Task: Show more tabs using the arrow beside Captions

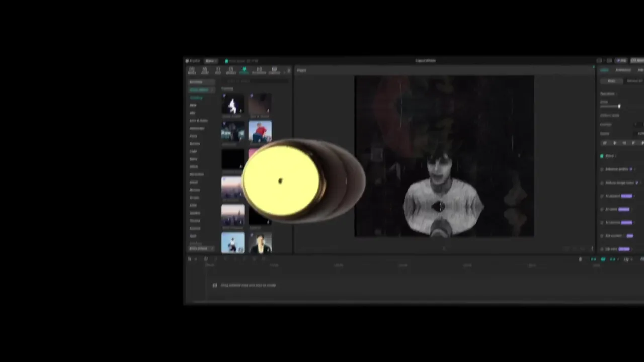Action: coord(288,70)
